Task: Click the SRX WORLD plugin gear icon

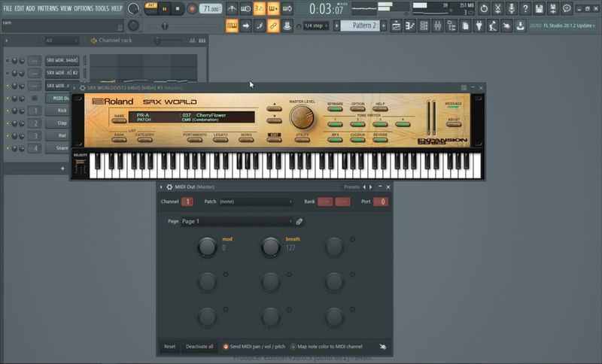Action: [82, 88]
